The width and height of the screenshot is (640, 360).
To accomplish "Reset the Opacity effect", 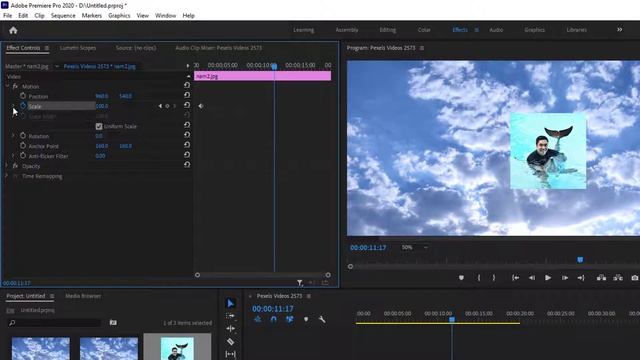I will 187,165.
